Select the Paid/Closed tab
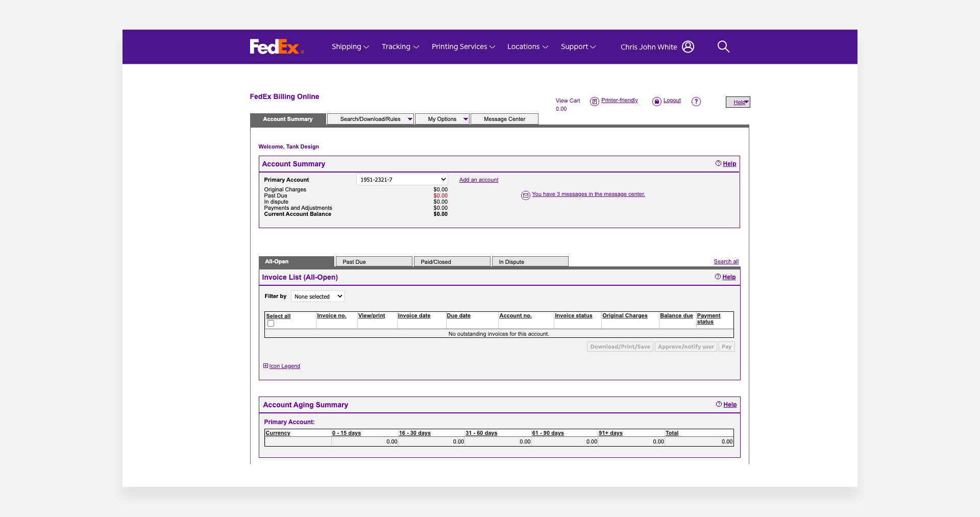Image resolution: width=980 pixels, height=517 pixels. (452, 262)
